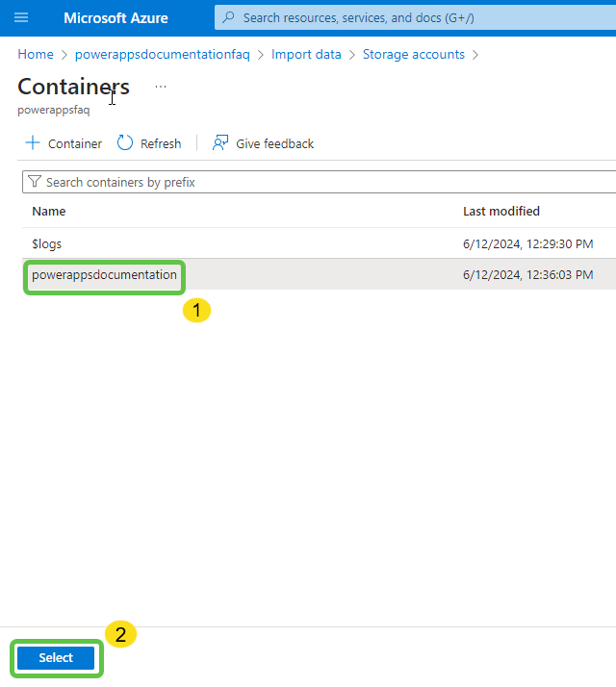
Task: Sort by Last modified column header
Action: 500,212
